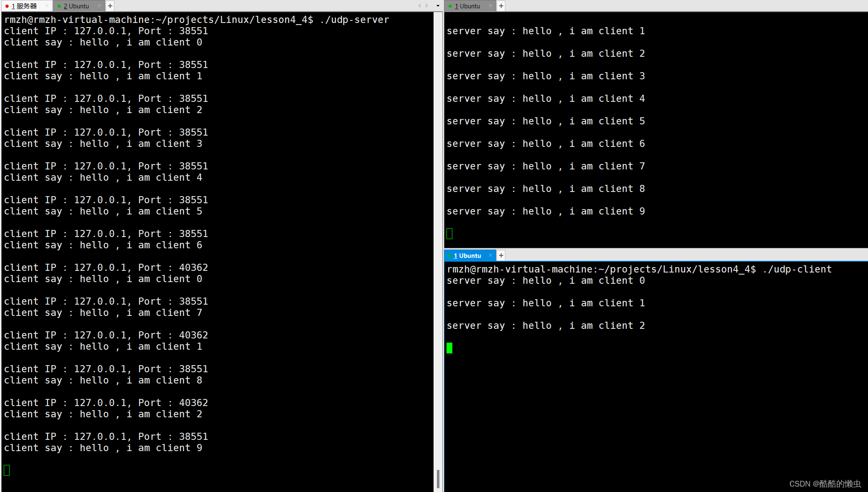Switch to the '1 服务器' session tab
This screenshot has height=492, width=868.
pos(24,6)
